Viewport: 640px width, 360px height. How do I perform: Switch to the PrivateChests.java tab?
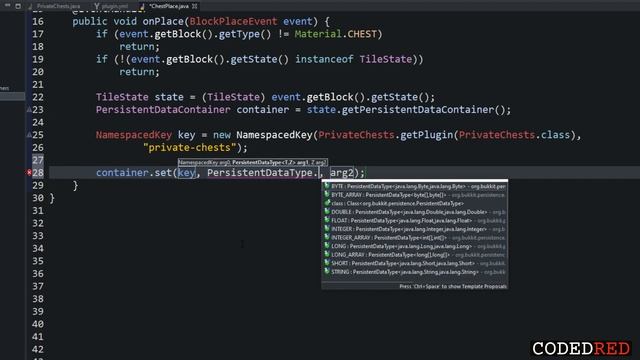54,6
